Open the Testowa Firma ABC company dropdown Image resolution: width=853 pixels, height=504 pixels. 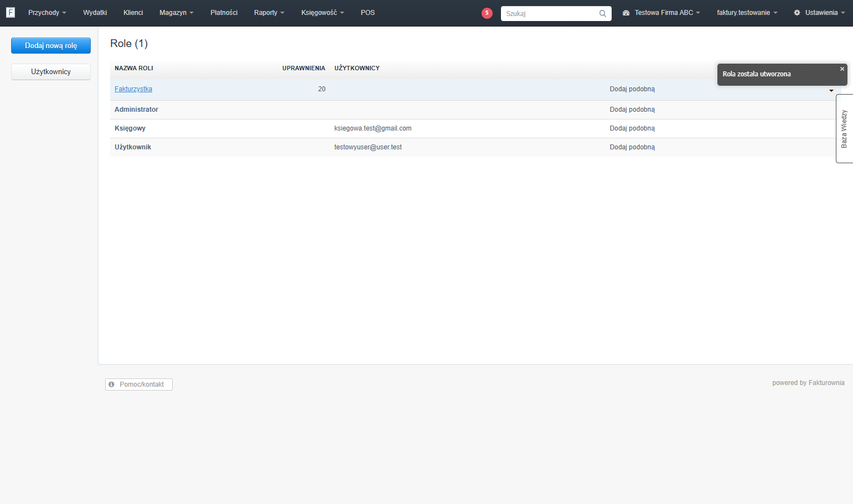click(x=661, y=13)
